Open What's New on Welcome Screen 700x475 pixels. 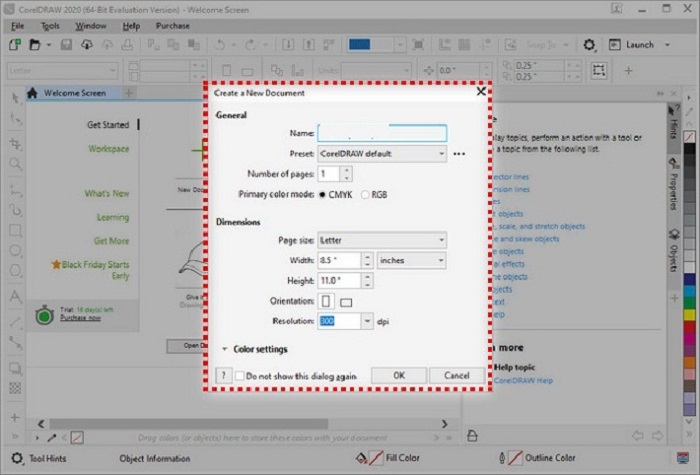pyautogui.click(x=107, y=193)
